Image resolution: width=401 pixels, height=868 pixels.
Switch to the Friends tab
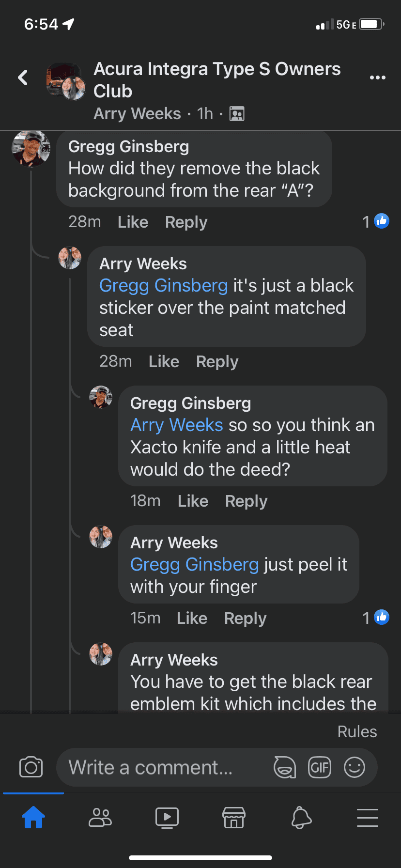[x=100, y=818]
